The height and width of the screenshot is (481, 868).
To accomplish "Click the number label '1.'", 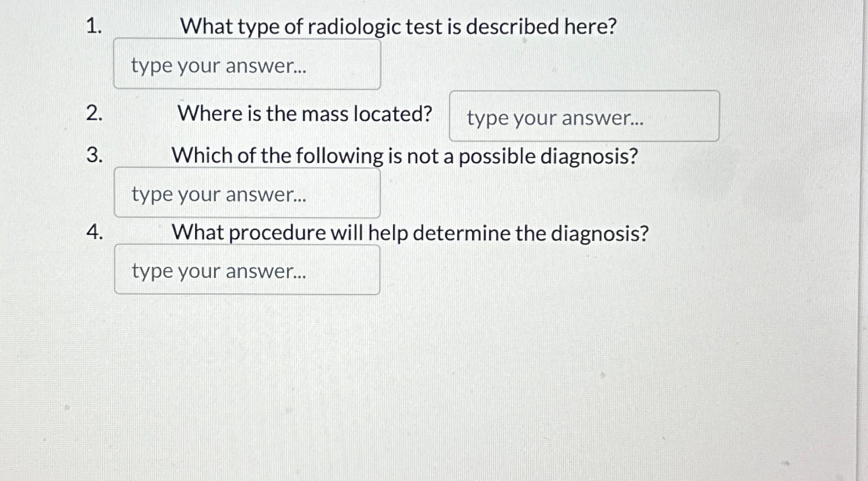I will click(95, 27).
